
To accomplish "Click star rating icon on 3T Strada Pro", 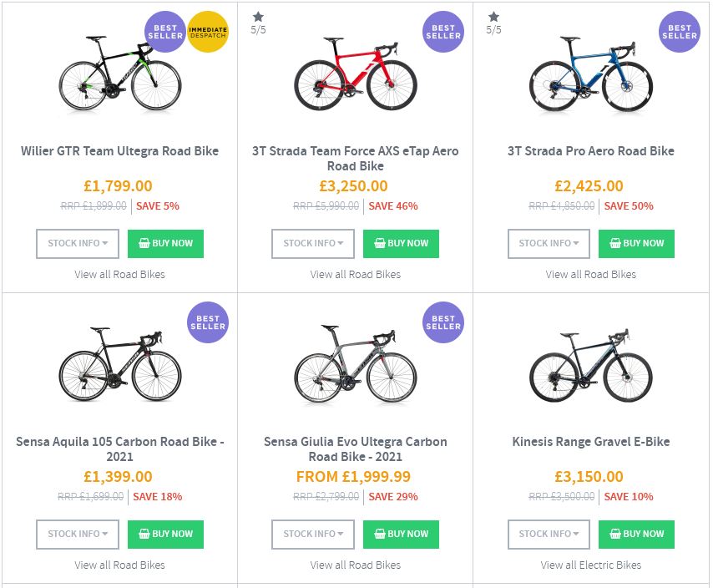I will tap(494, 17).
